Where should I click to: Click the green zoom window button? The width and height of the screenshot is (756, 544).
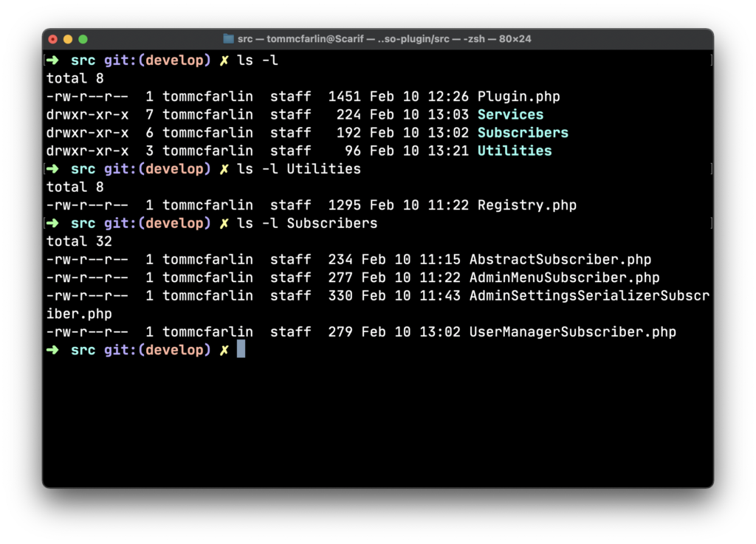[83, 39]
